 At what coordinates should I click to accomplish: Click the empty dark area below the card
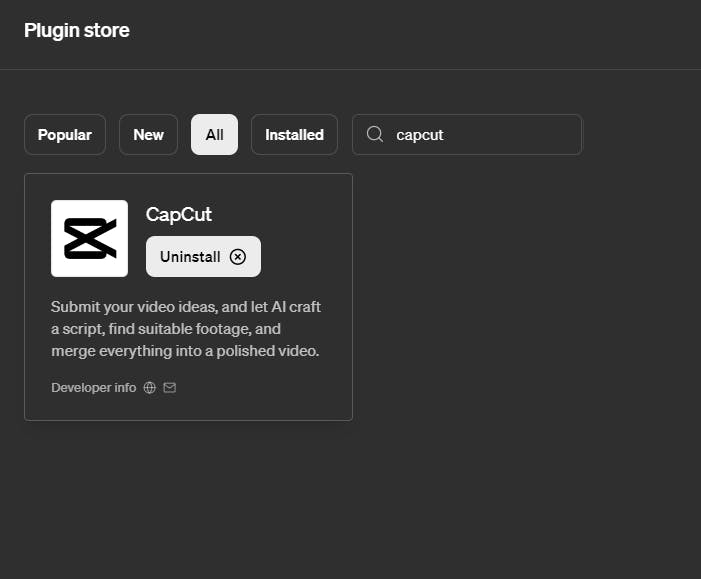point(350,500)
